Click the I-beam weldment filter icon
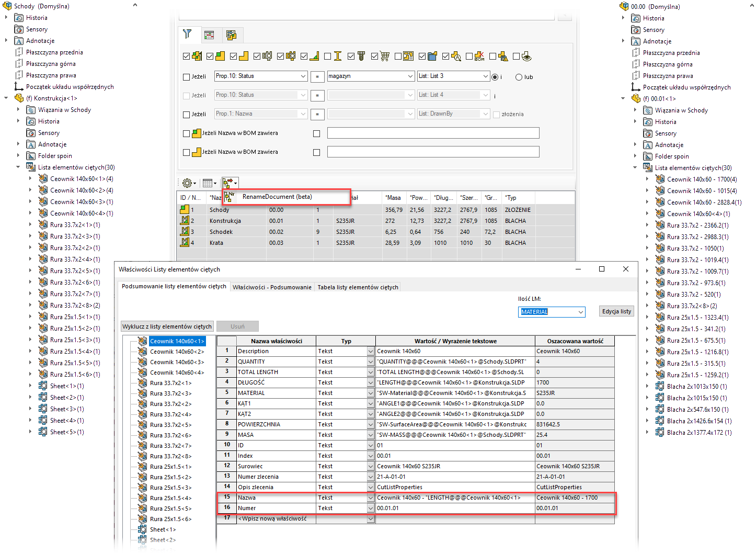Image resolution: width=756 pixels, height=553 pixels. click(337, 56)
